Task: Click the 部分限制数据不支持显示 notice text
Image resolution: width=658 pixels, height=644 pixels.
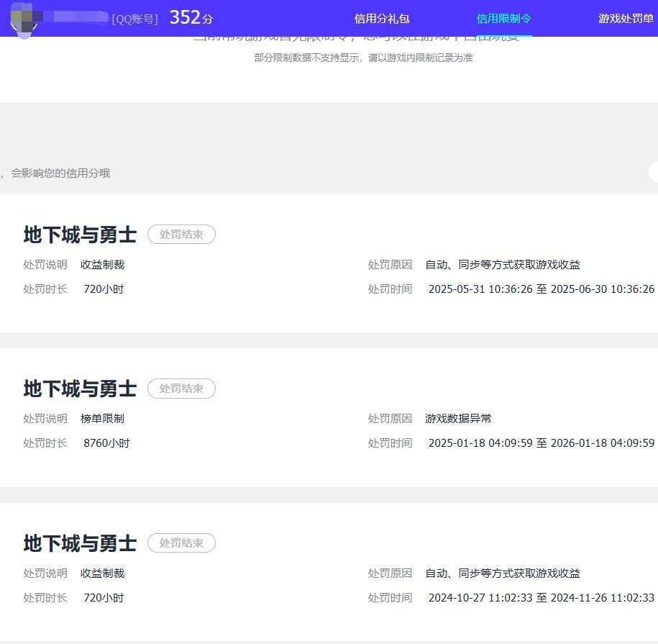Action: tap(363, 58)
